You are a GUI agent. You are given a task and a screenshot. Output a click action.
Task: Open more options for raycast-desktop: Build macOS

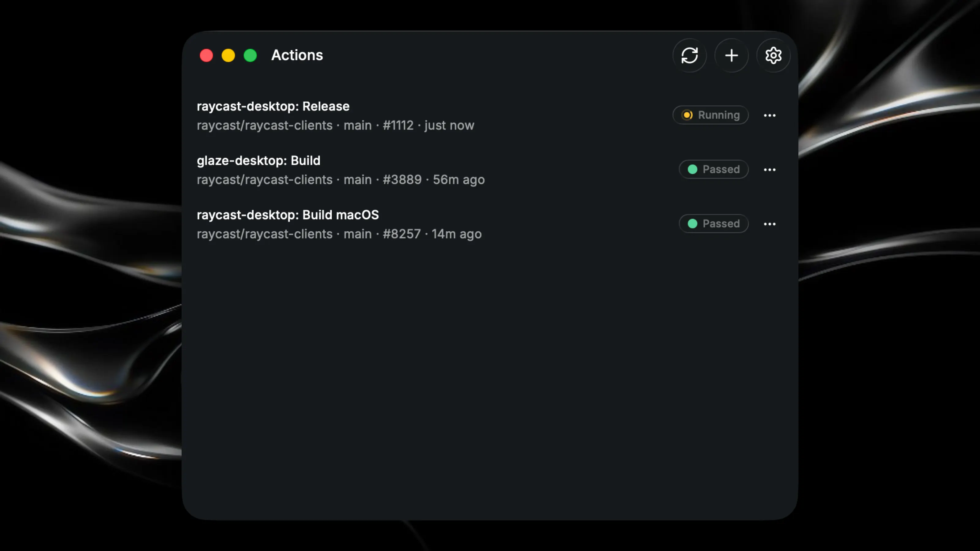(770, 224)
